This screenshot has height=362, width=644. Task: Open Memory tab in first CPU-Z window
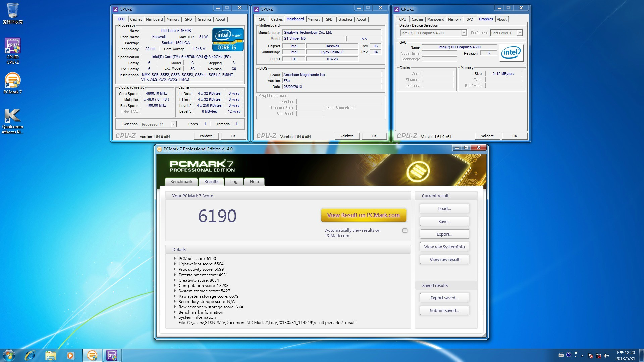173,19
